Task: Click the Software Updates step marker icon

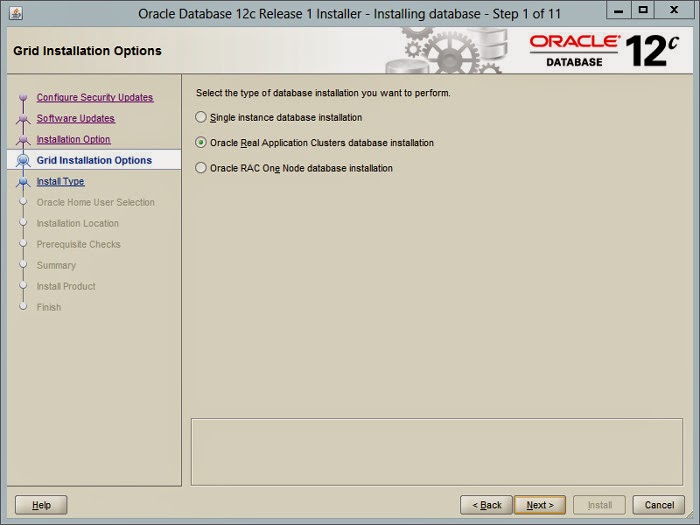Action: pyautogui.click(x=23, y=118)
